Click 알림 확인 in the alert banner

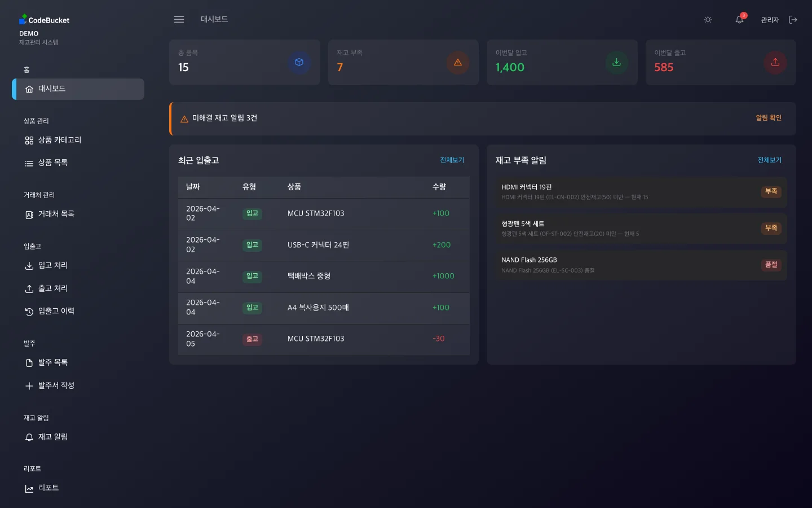768,118
